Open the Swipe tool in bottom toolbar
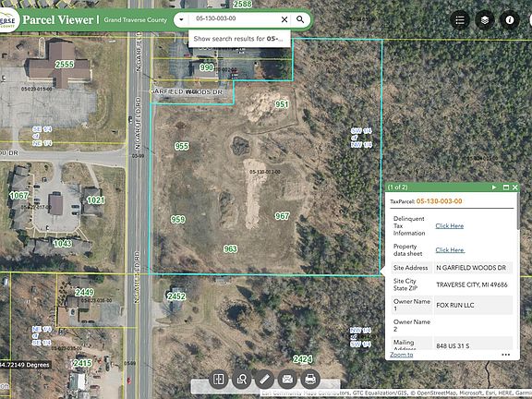The image size is (532, 399). click(x=218, y=379)
